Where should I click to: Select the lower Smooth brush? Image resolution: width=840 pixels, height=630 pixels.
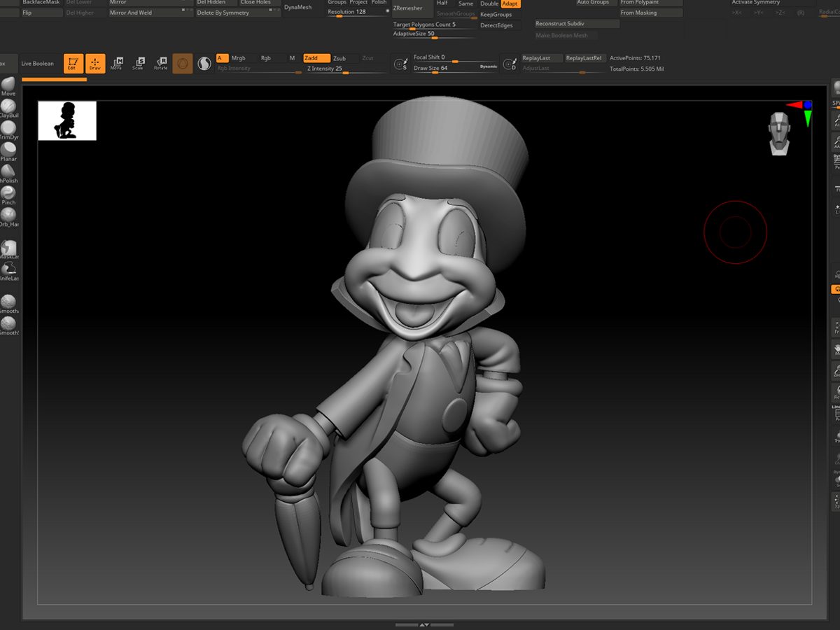tap(8, 325)
